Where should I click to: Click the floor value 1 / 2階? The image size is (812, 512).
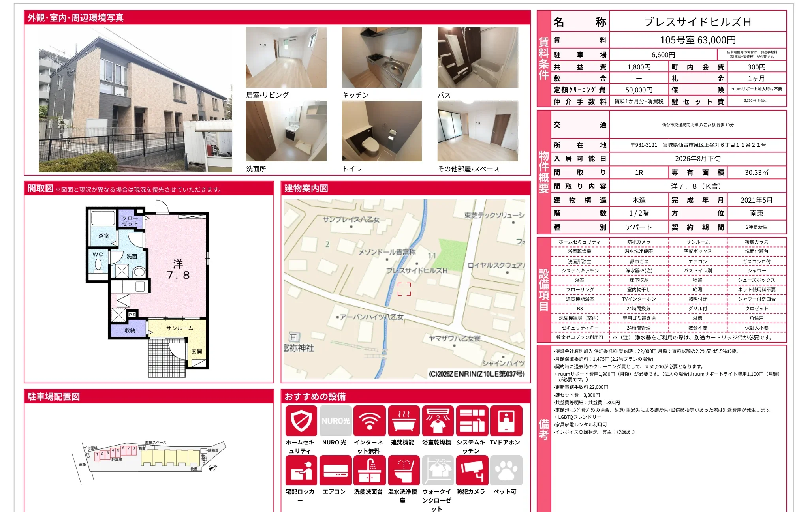click(639, 213)
